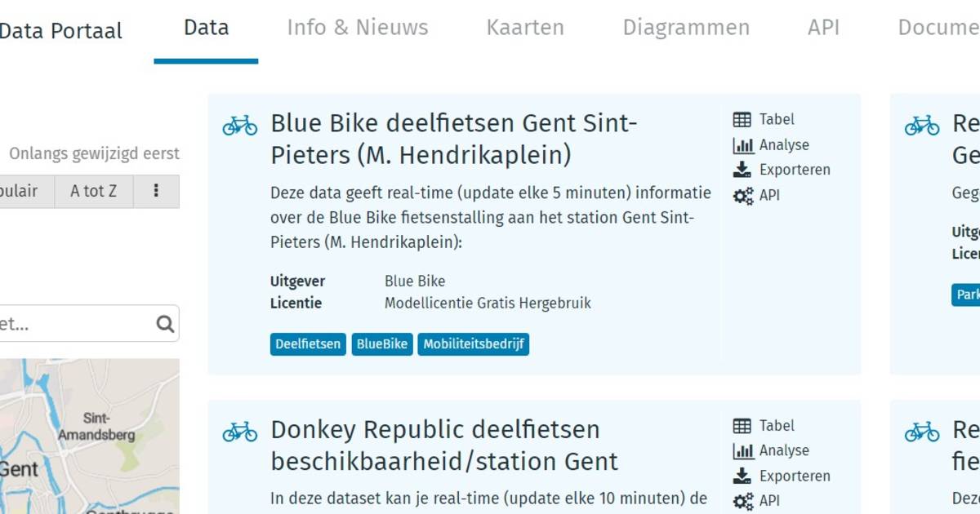Viewport: 980px width, 514px height.
Task: Open Analyse for the Blue Bike dataset
Action: tap(771, 145)
